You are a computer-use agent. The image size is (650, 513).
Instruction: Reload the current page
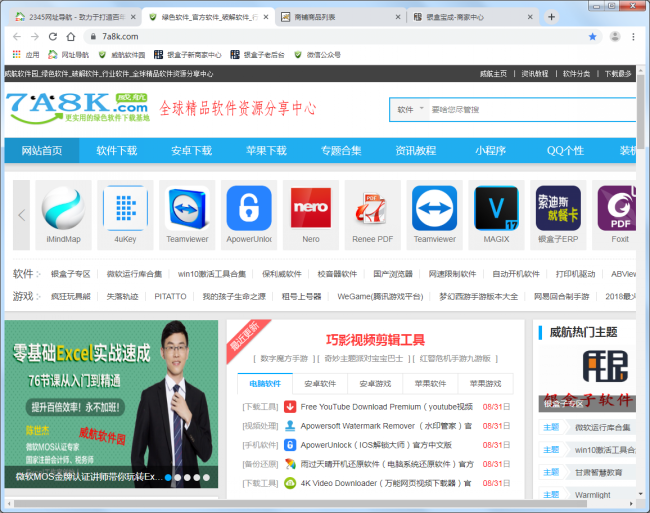point(53,36)
